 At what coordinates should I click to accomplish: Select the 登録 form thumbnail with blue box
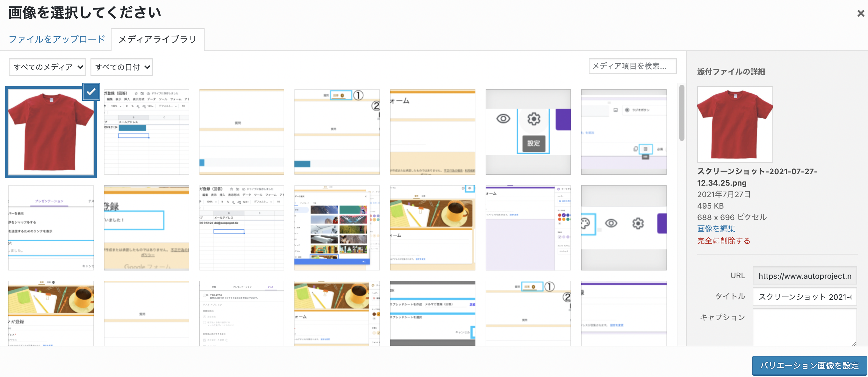click(x=146, y=228)
